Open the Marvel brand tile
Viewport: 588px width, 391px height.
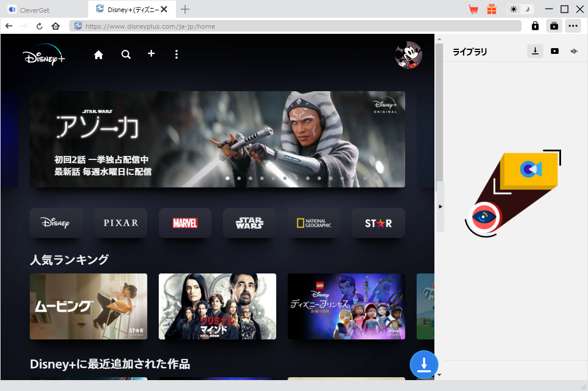tap(185, 223)
